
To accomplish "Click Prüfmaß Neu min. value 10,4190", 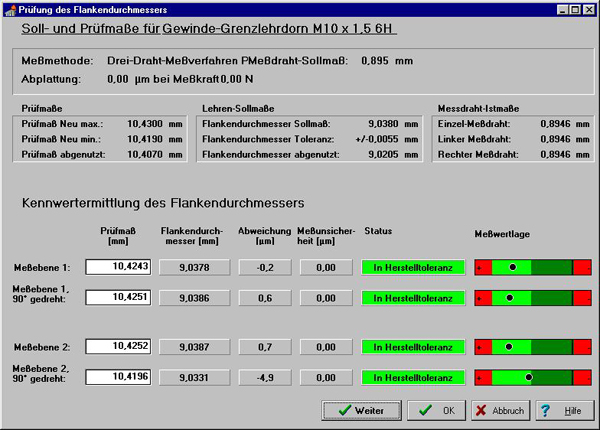I will [x=145, y=139].
